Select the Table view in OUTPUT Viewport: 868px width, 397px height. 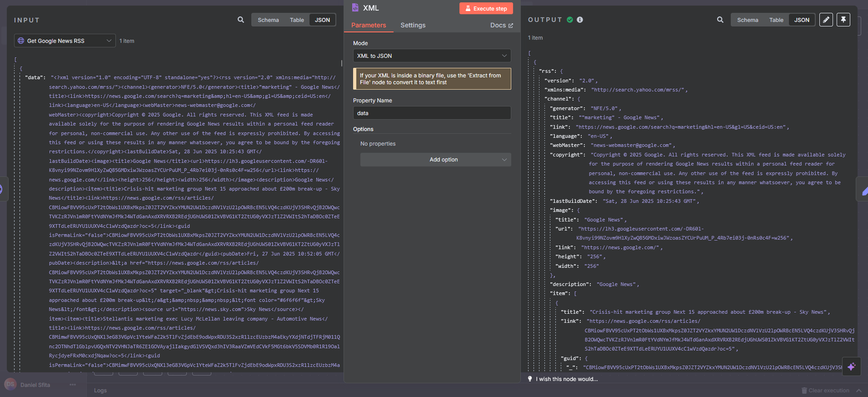pyautogui.click(x=776, y=19)
